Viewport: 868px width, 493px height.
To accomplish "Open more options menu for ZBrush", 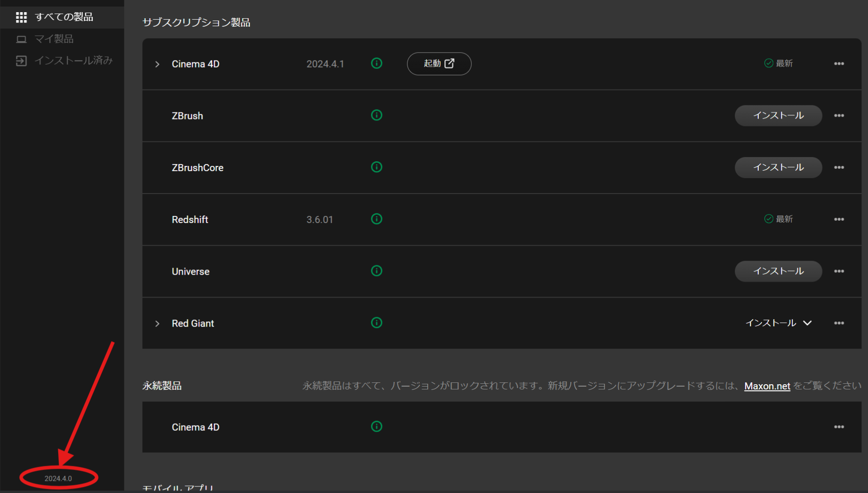I will click(839, 116).
